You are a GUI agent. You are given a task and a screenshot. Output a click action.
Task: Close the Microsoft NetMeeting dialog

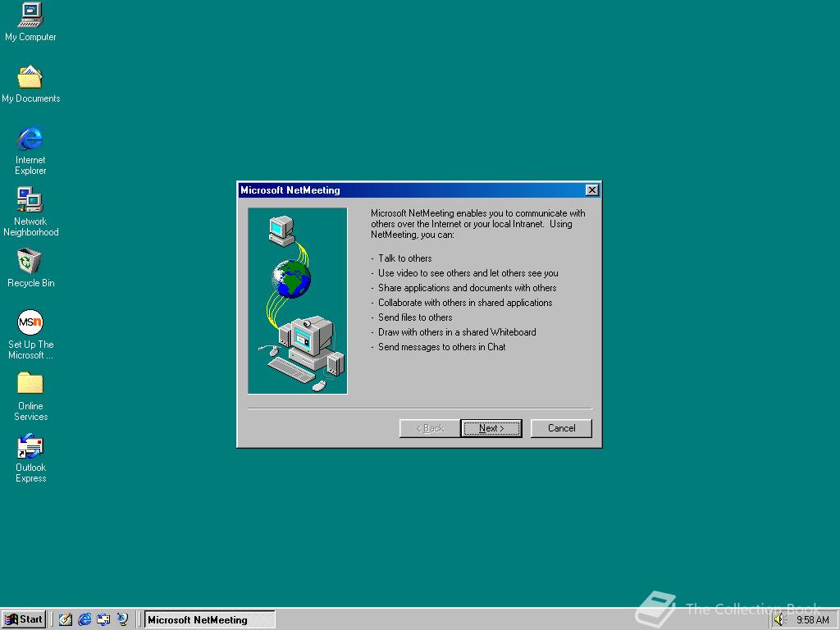click(x=591, y=190)
